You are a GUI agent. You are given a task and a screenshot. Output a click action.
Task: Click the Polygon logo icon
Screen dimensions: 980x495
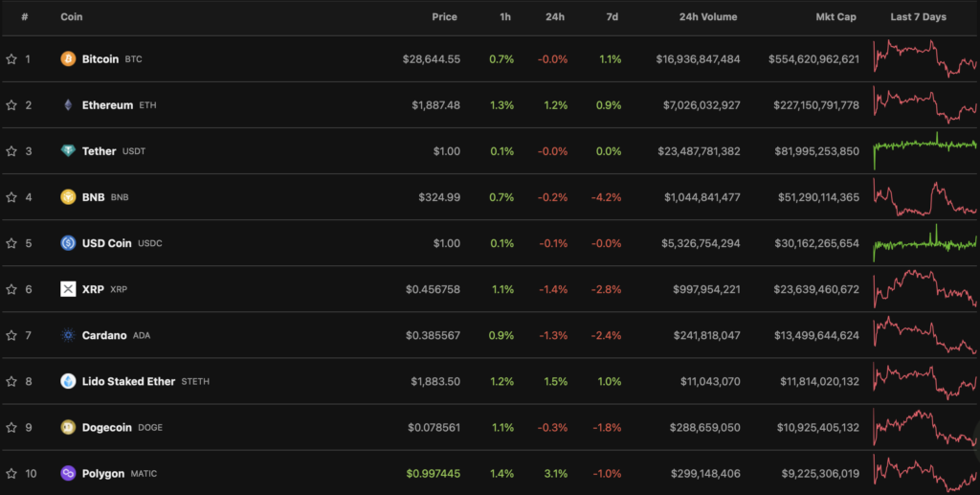click(68, 473)
